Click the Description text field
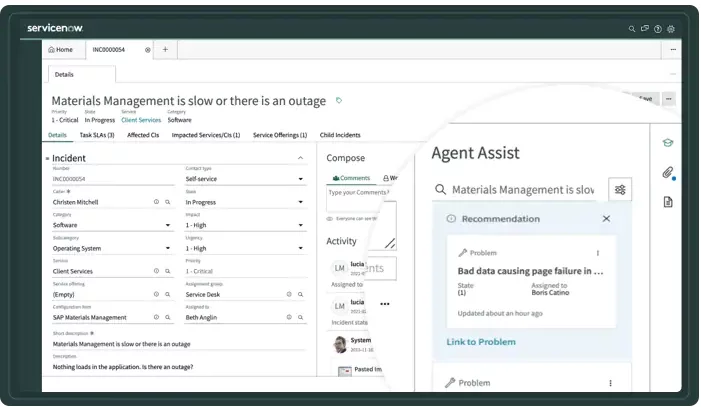The image size is (701, 407). tap(179, 367)
